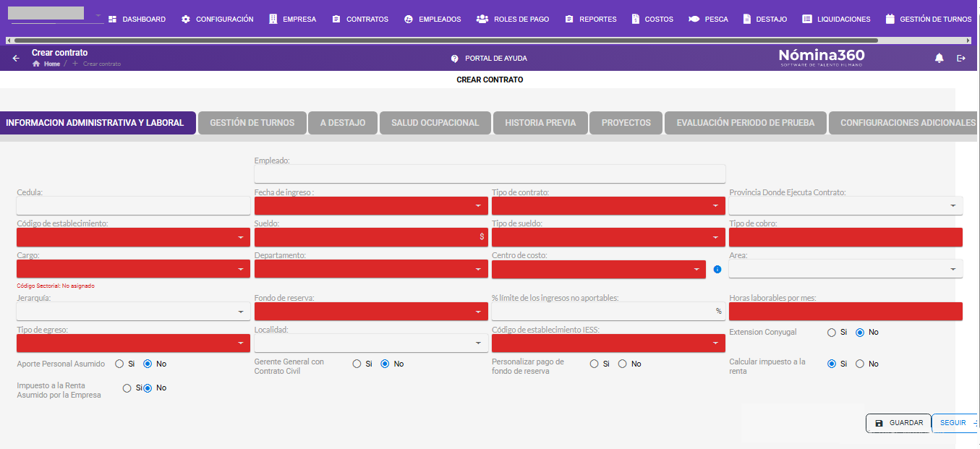Select Si for Extension Conyugal
This screenshot has width=980, height=449.
(832, 333)
